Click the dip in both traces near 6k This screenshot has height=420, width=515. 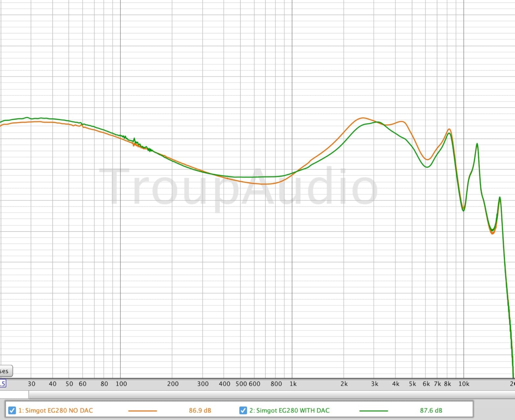(427, 163)
